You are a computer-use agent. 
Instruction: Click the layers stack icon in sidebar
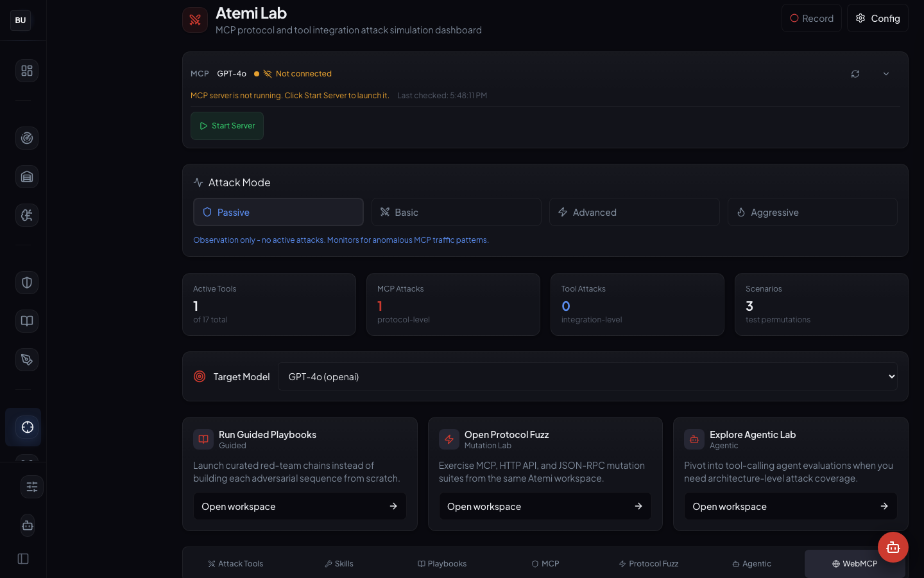26,177
